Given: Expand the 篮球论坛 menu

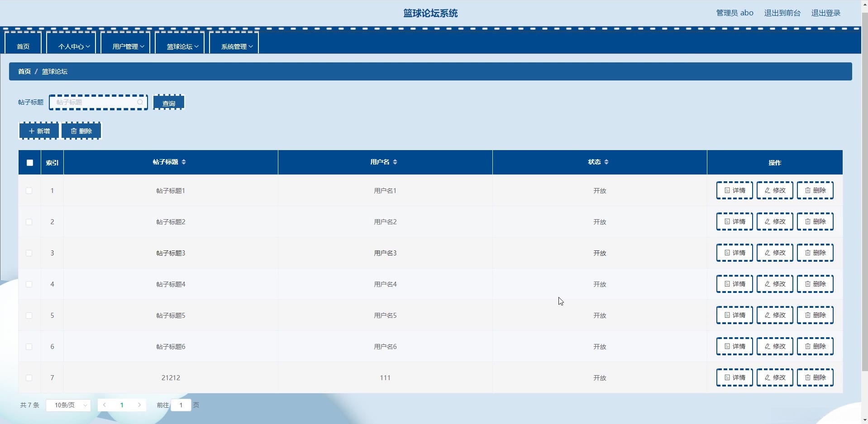Looking at the screenshot, I should (x=180, y=43).
